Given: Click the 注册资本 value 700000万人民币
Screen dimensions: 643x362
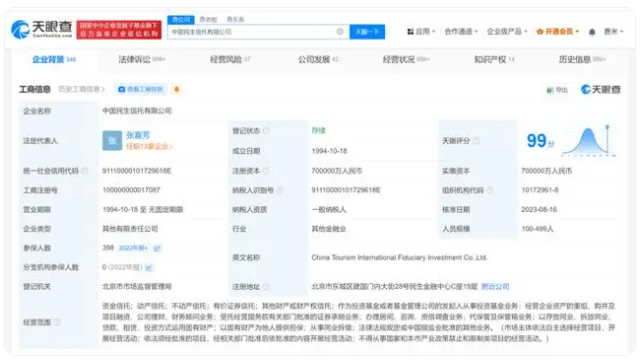Looking at the screenshot, I should coord(337,171).
